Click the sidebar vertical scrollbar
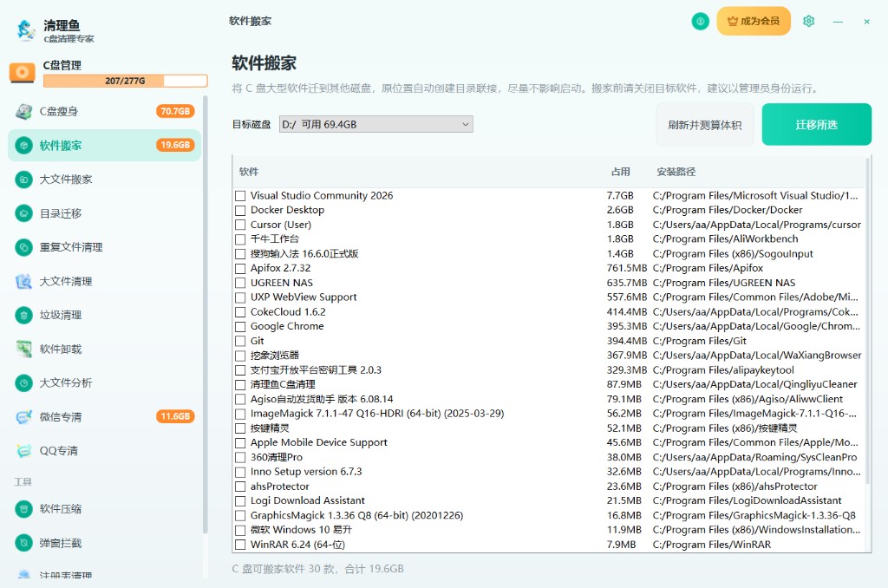The height and width of the screenshot is (588, 888). [x=205, y=315]
